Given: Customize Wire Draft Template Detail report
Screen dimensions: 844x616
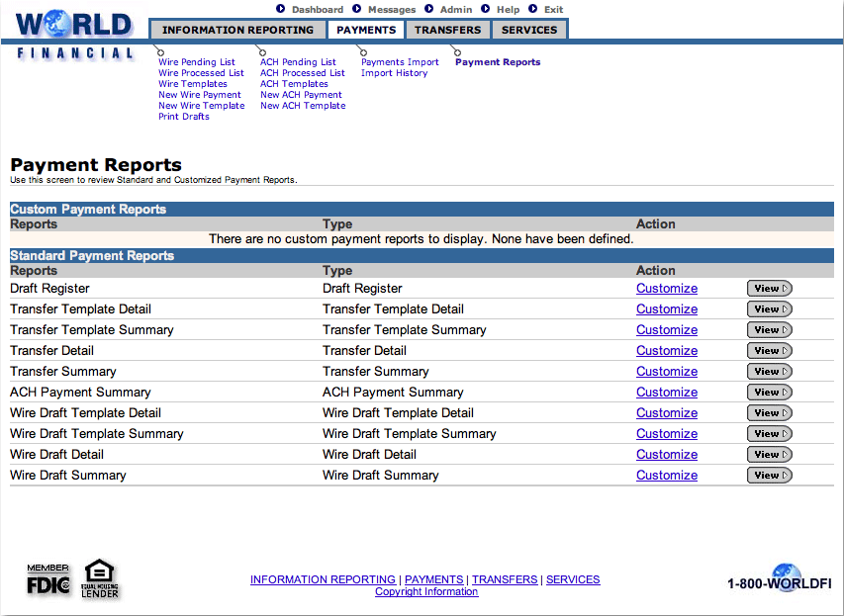Looking at the screenshot, I should pos(666,413).
